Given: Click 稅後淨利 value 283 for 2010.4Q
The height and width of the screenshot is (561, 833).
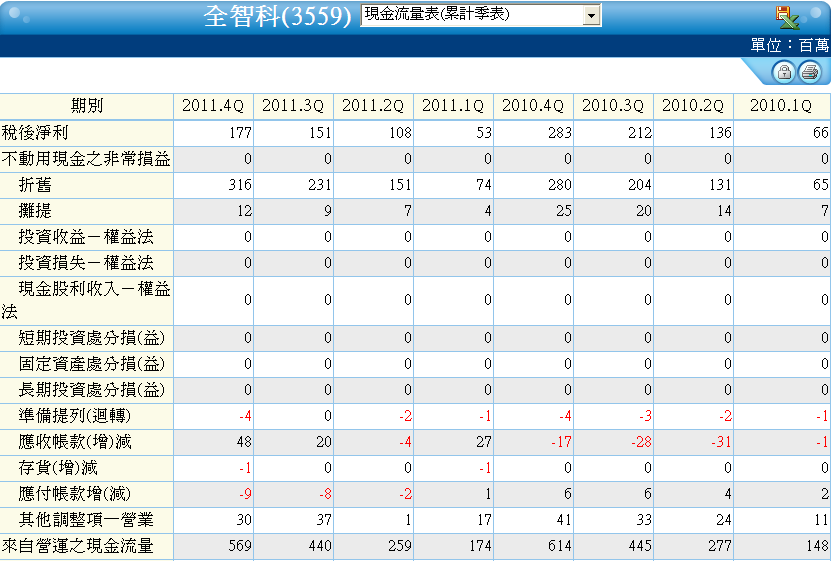Looking at the screenshot, I should [x=560, y=133].
